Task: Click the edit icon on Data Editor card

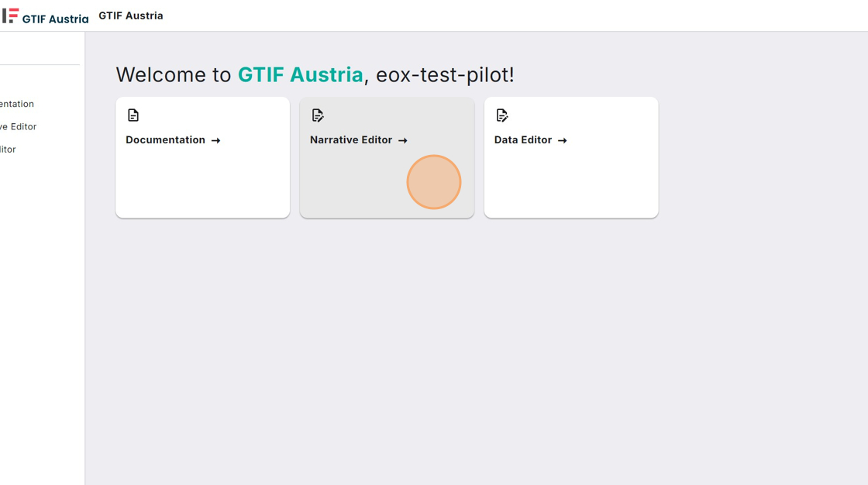Action: [x=502, y=115]
